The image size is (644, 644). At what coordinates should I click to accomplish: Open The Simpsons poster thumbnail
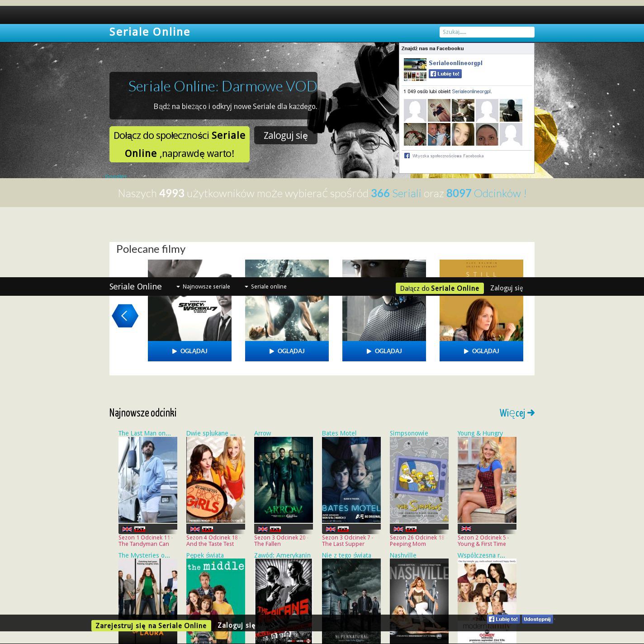click(x=419, y=479)
